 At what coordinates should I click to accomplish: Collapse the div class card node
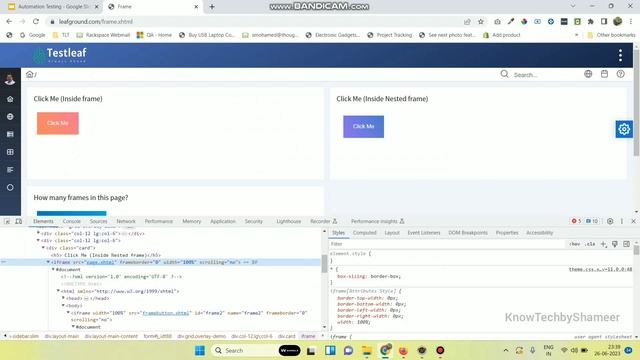click(43, 248)
